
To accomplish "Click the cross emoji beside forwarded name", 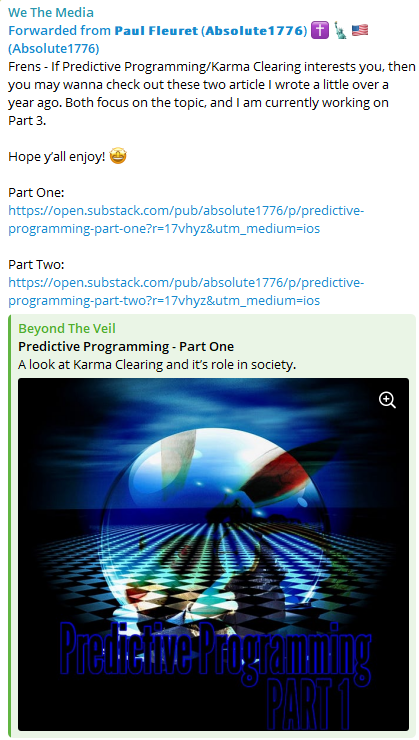I will (x=319, y=31).
